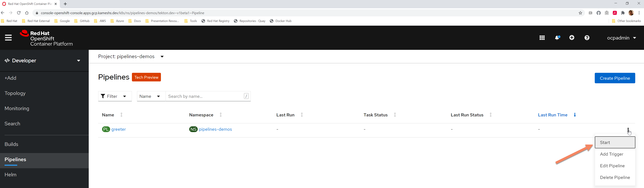Screen dimensions: 644x188
Task: Click the Chrome profile avatar
Action: tap(631, 13)
